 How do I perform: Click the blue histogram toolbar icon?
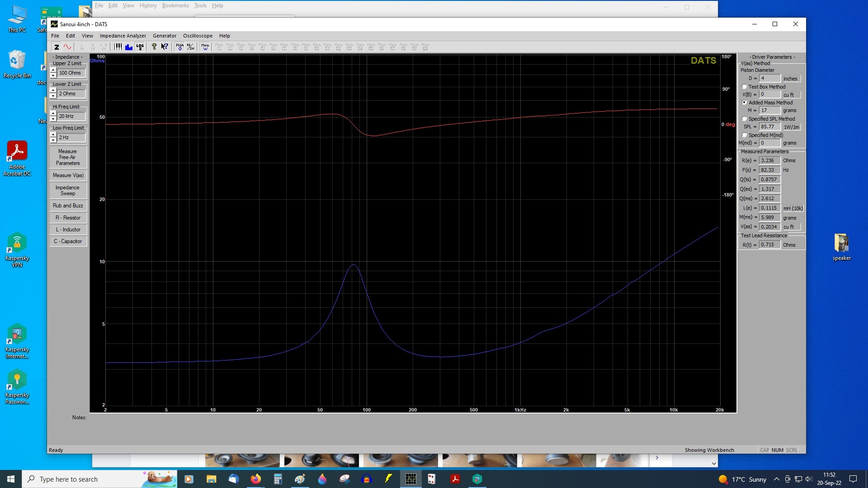coord(129,47)
